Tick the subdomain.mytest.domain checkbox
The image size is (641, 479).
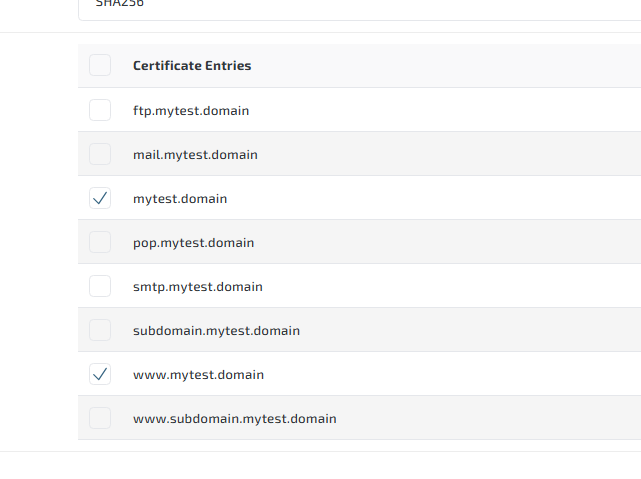[100, 330]
